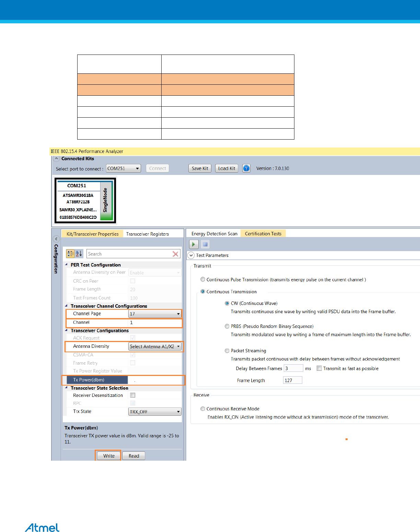Image resolution: width=420 pixels, height=532 pixels.
Task: Select the COM251 kit thumbnail
Action: click(x=85, y=200)
